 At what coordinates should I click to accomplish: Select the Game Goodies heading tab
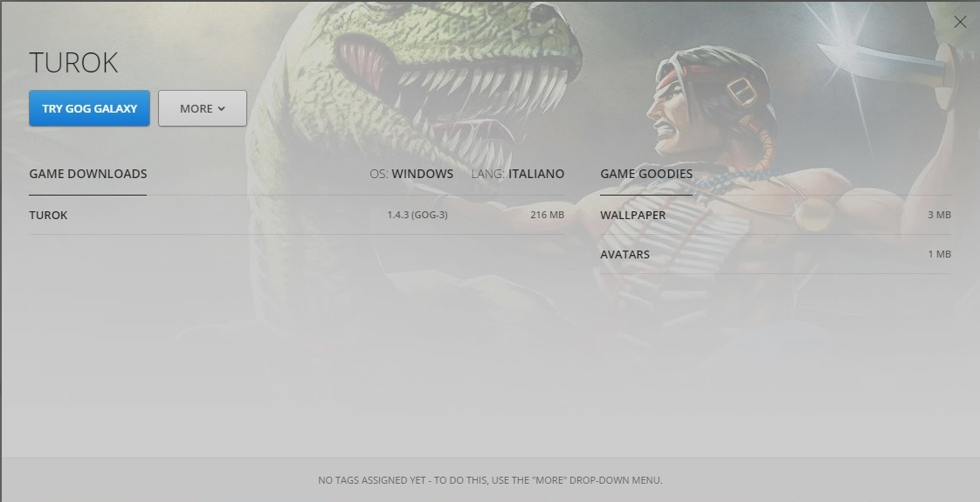point(646,174)
